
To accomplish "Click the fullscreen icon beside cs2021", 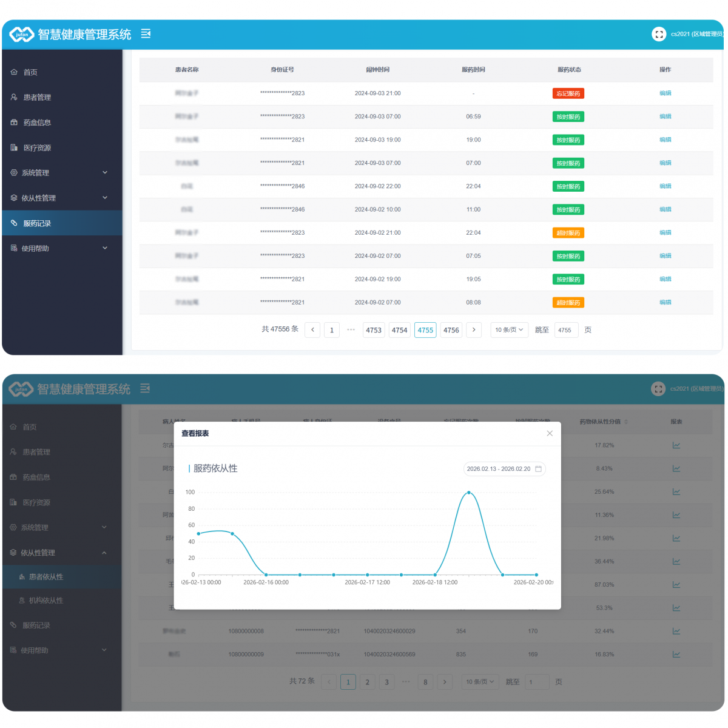I will click(x=659, y=34).
